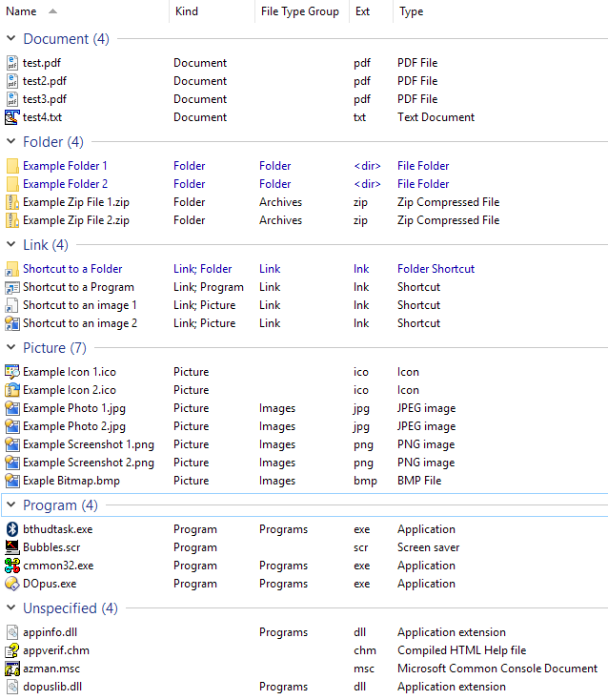Viewport: 608px width, 700px height.
Task: Sort by the Type column header
Action: [x=500, y=11]
